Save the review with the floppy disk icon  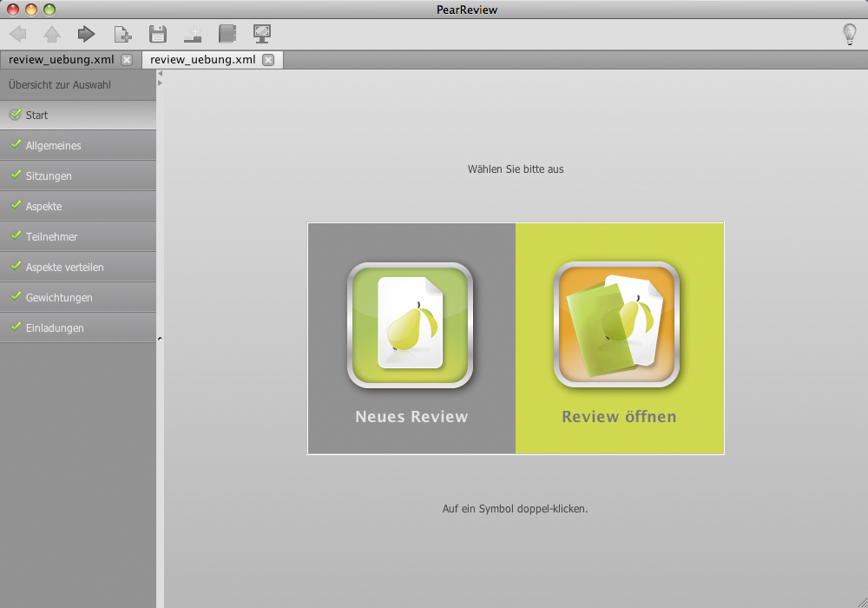[158, 34]
